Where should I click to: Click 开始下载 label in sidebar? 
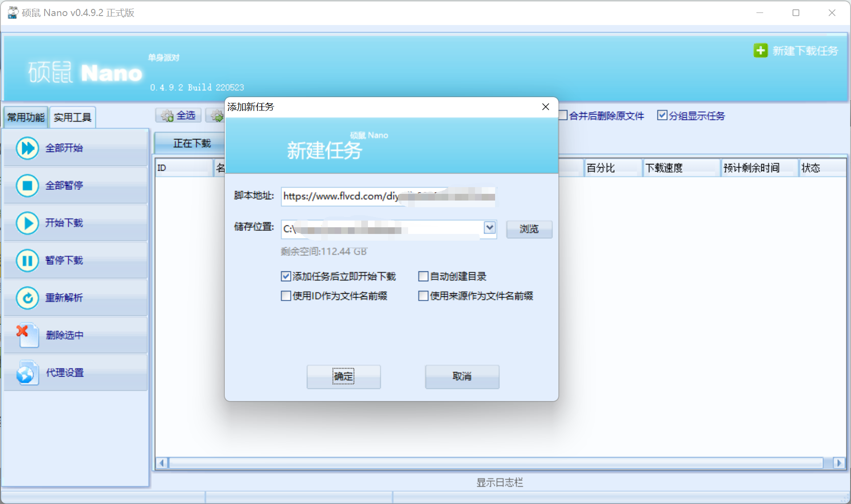tap(64, 223)
